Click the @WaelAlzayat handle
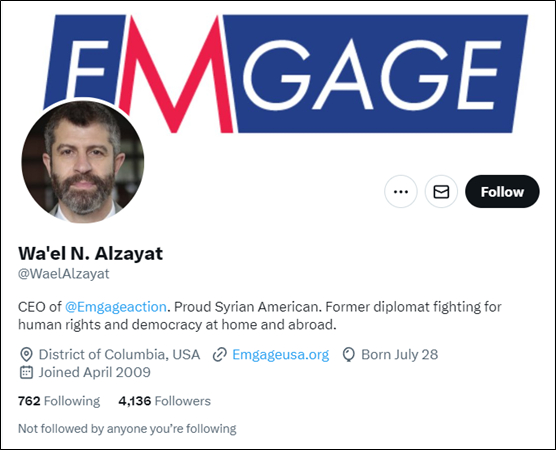 click(x=63, y=274)
